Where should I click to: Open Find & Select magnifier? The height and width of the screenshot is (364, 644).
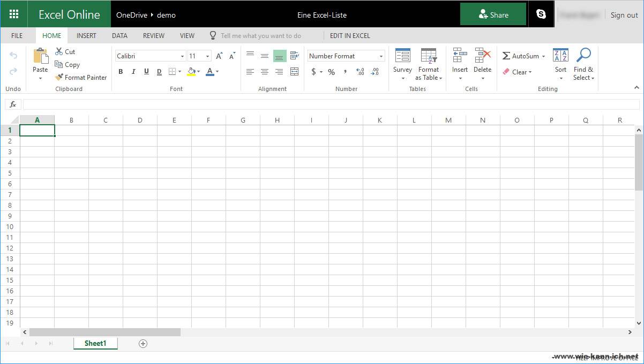point(583,56)
